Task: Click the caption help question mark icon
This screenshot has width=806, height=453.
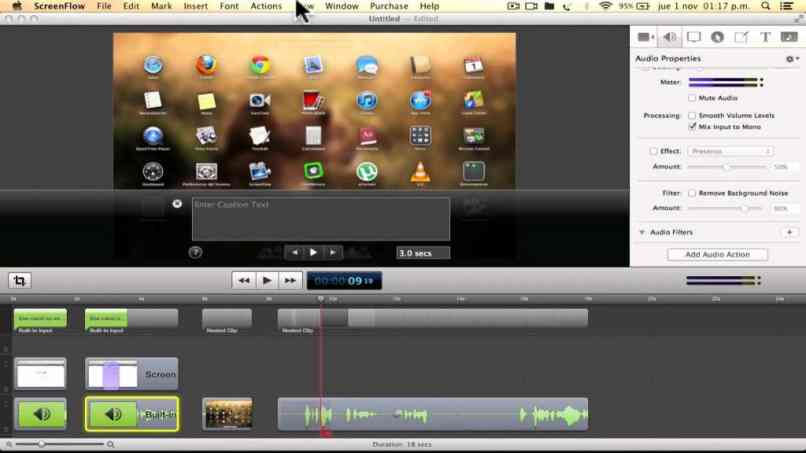Action: (x=195, y=253)
